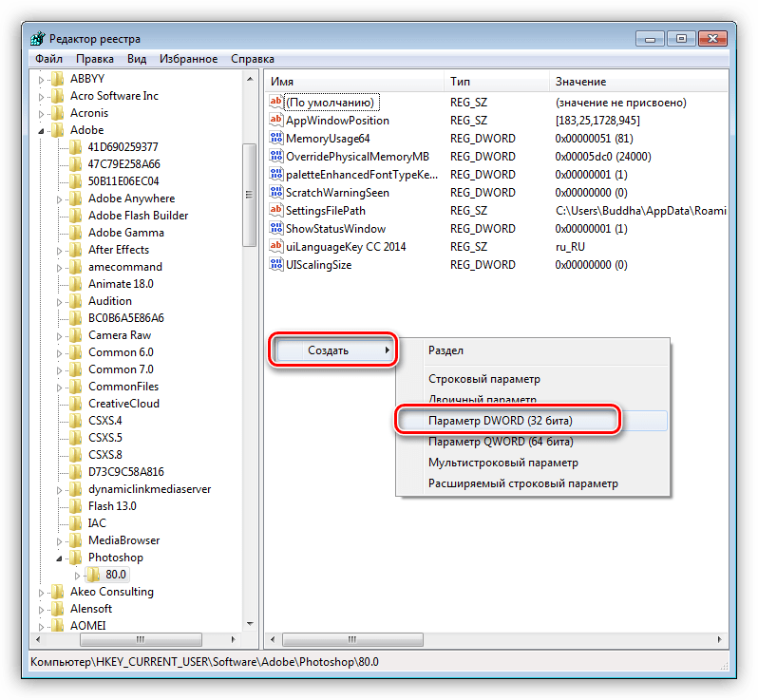The image size is (758, 700).
Task: Select the AppWindowPosition string value icon
Action: point(276,120)
